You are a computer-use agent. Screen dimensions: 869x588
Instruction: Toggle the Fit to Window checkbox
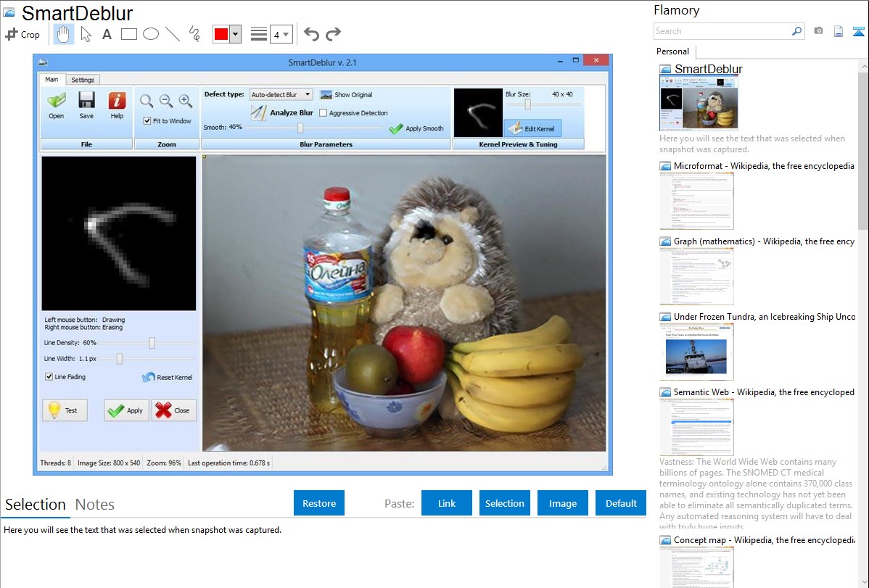click(147, 121)
